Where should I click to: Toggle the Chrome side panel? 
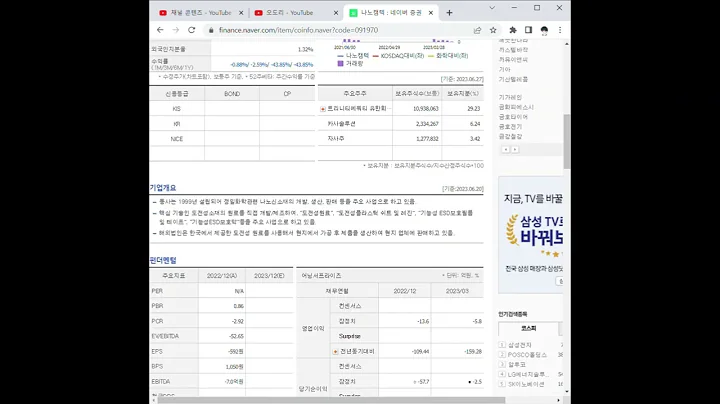pos(529,30)
